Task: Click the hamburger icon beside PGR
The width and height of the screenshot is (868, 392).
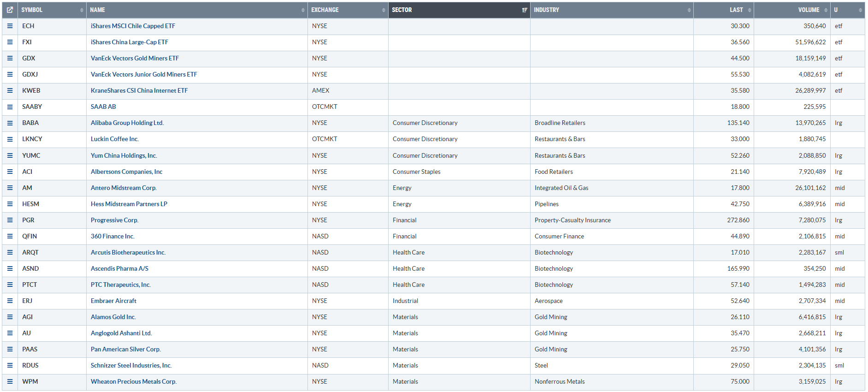Action: tap(10, 220)
